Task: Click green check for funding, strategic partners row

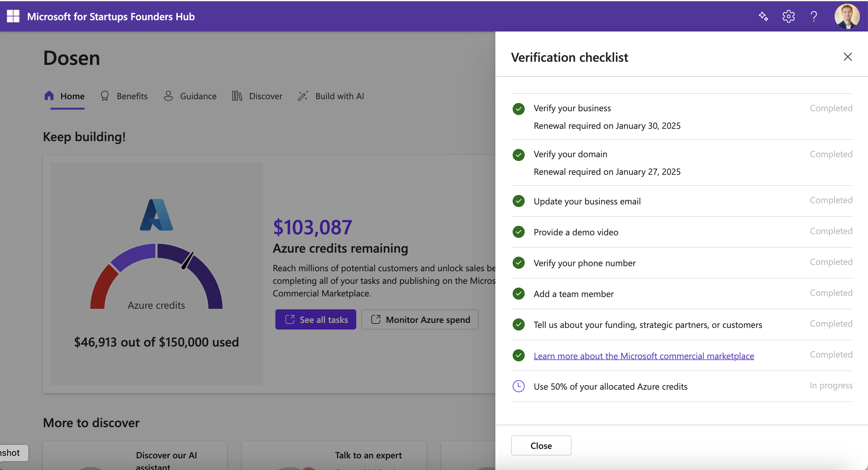Action: point(518,325)
